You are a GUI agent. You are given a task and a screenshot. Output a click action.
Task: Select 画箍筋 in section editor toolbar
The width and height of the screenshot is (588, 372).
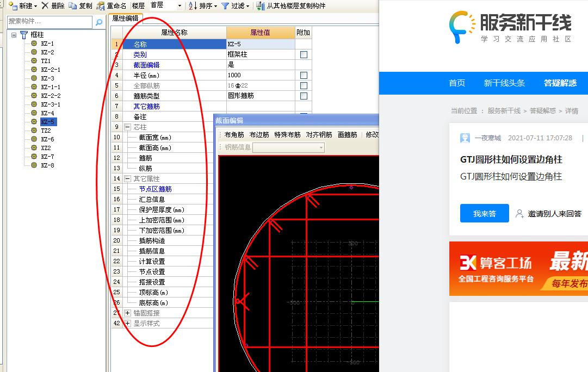click(x=347, y=135)
